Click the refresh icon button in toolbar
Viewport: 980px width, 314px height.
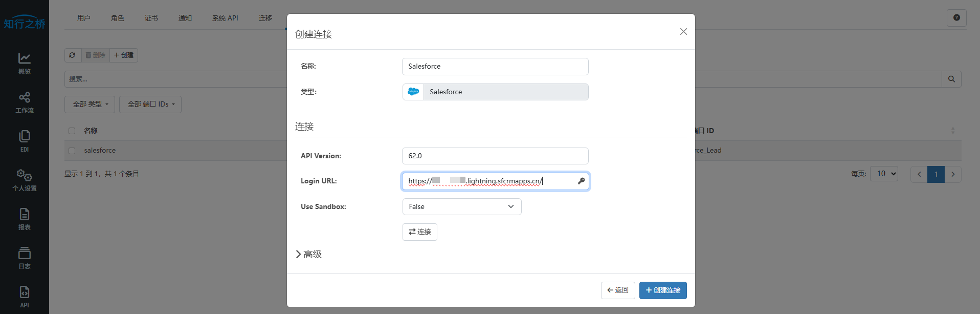point(73,55)
